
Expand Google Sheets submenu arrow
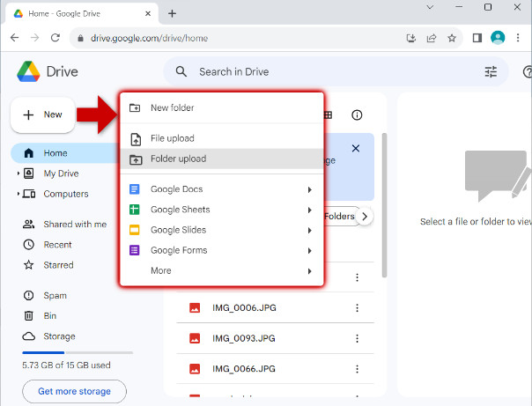click(309, 210)
